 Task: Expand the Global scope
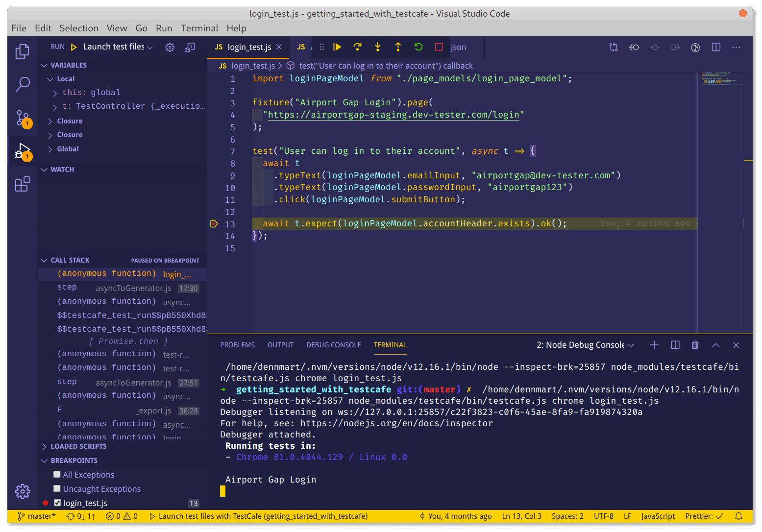tap(123, 149)
